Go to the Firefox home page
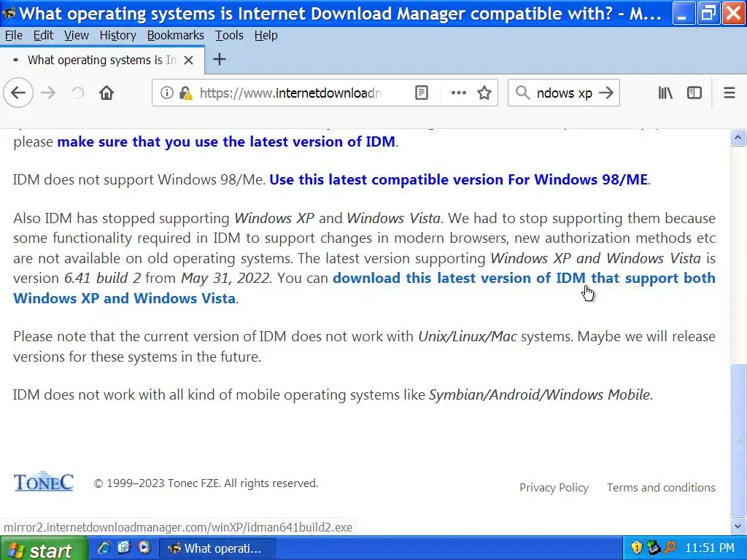Image resolution: width=747 pixels, height=560 pixels. (107, 93)
